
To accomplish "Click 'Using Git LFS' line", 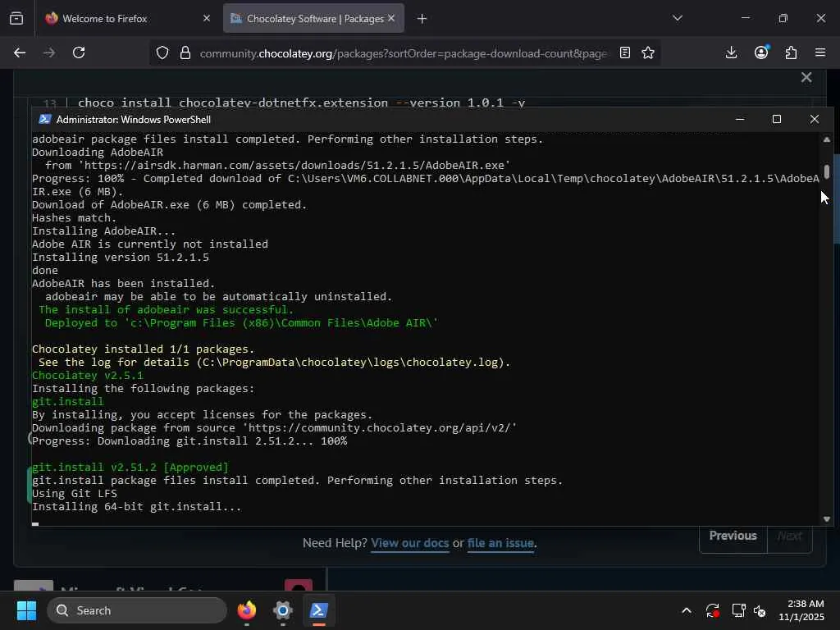I will [x=75, y=493].
